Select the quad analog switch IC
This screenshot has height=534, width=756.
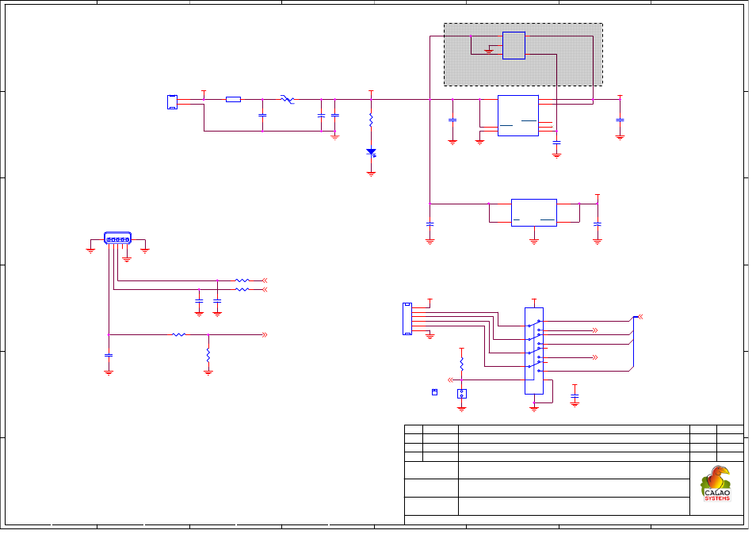click(x=534, y=351)
